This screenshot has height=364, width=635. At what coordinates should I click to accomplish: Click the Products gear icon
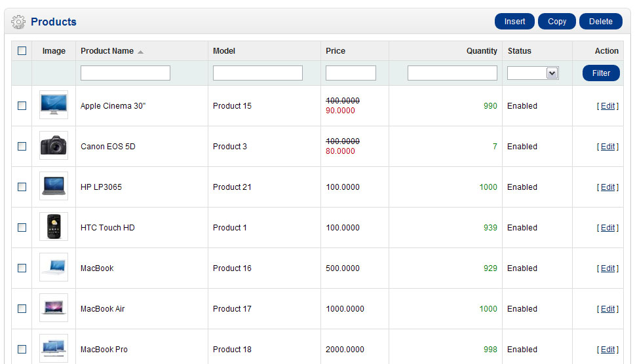pos(18,22)
